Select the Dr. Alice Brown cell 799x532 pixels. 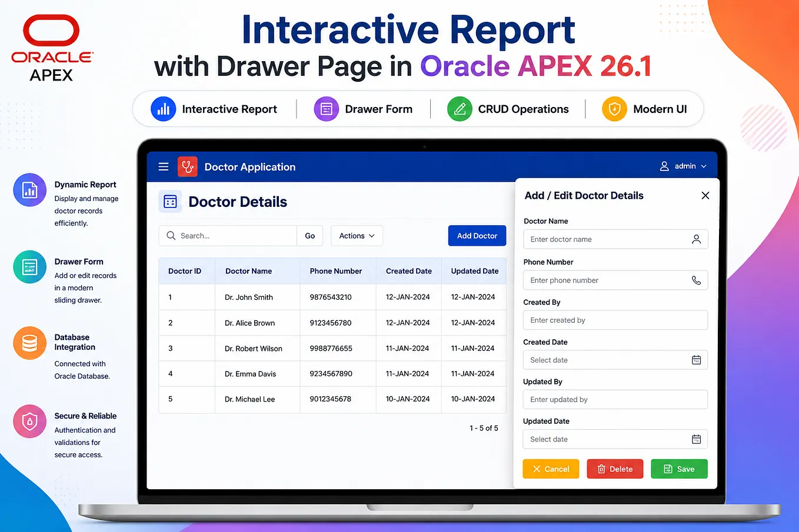[258, 323]
